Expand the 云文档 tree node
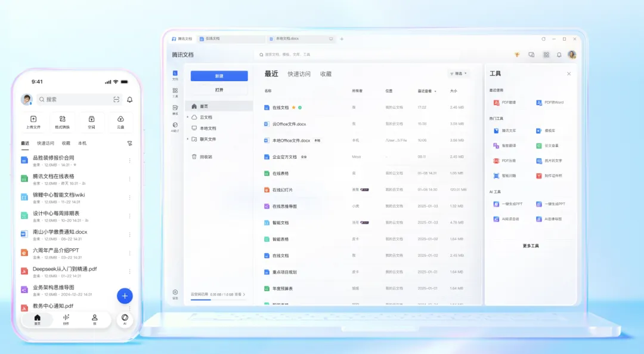This screenshot has width=644, height=354. [188, 117]
